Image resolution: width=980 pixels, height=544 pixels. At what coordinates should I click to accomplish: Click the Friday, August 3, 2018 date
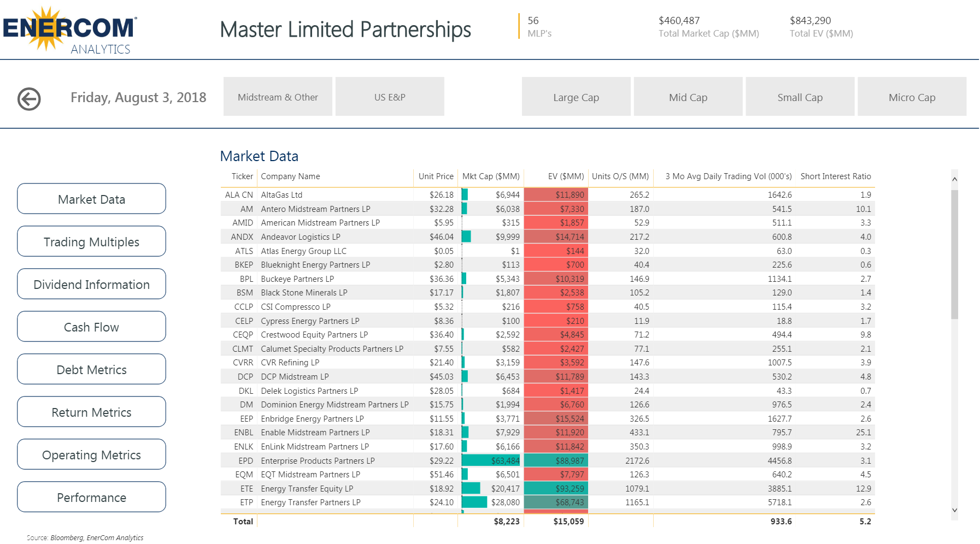[138, 97]
